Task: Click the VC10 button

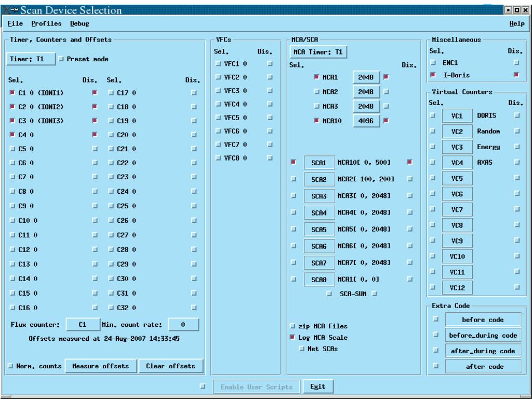Action: (x=457, y=257)
